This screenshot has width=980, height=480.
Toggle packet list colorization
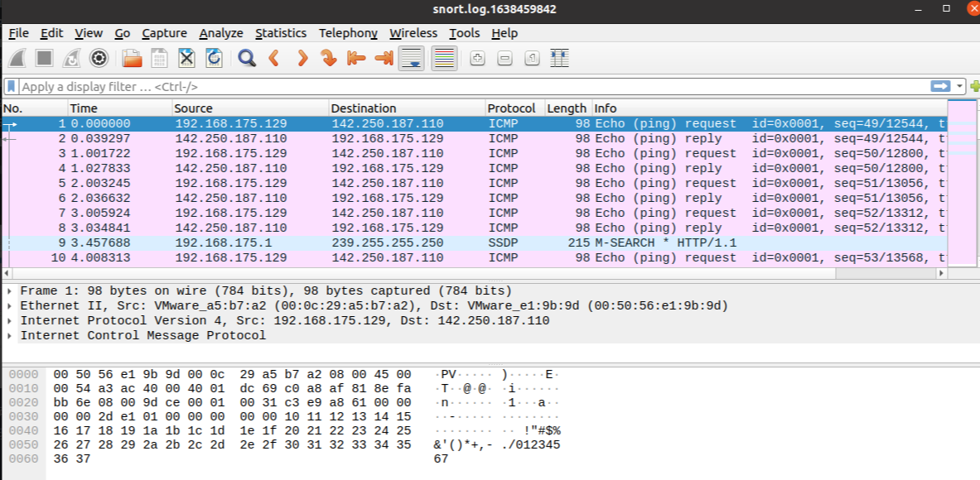pos(445,58)
